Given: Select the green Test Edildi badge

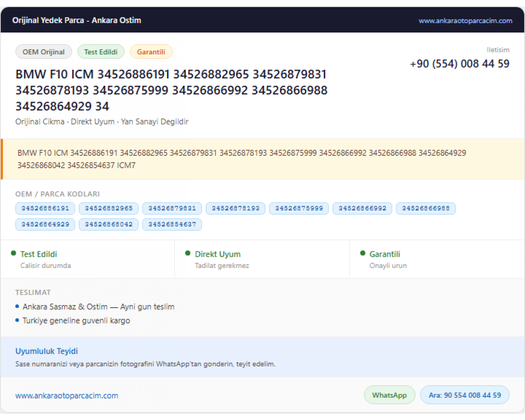Looking at the screenshot, I should pos(101,52).
